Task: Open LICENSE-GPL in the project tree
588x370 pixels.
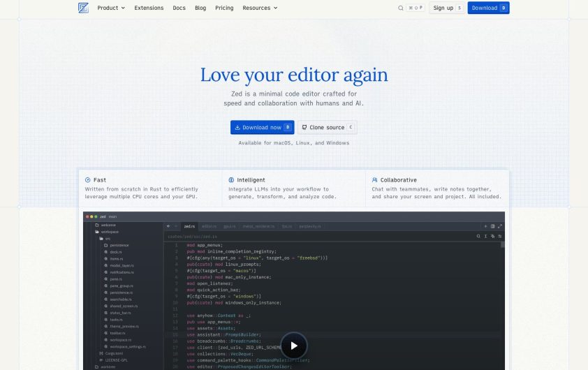Action: pos(113,360)
